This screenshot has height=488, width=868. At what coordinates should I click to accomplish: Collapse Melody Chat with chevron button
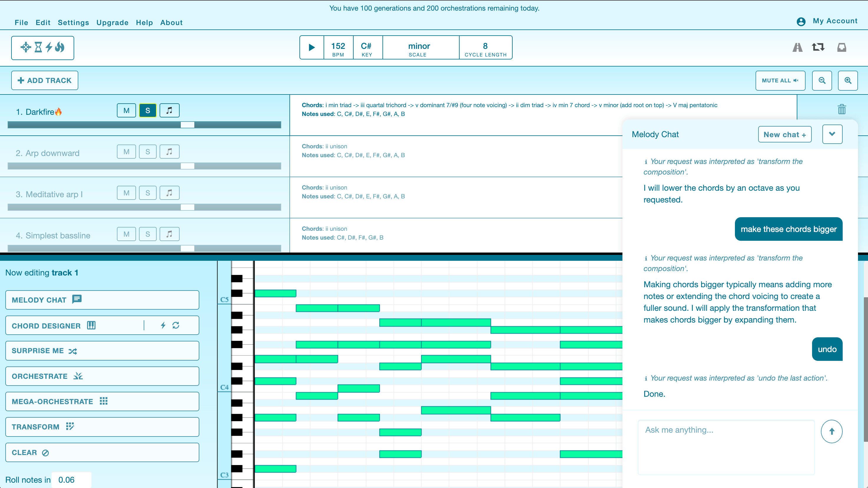[x=832, y=134]
